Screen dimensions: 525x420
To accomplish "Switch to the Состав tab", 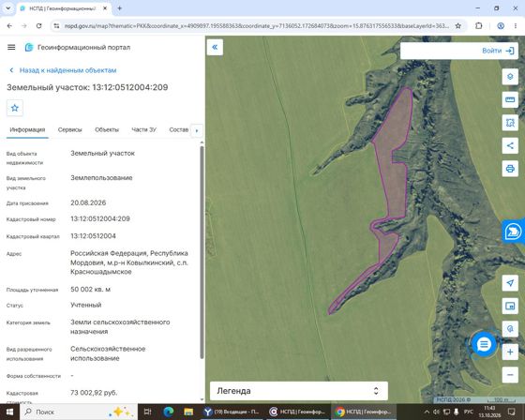I will click(178, 129).
